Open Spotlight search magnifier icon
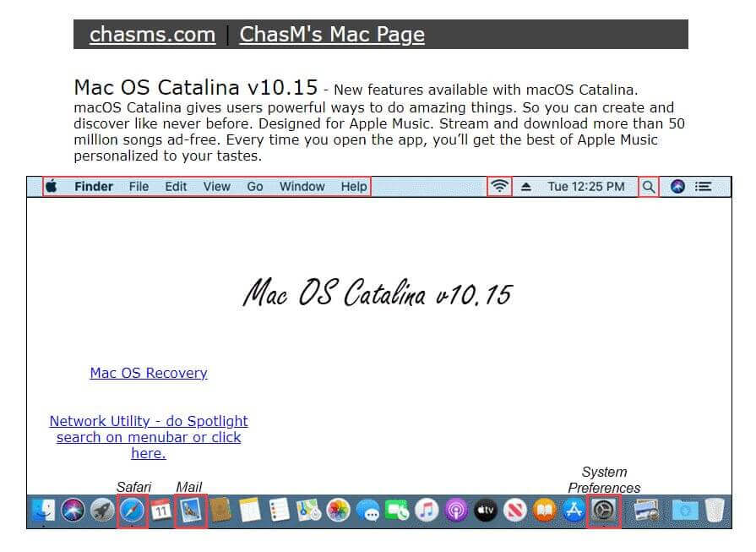This screenshot has width=756, height=552. (649, 187)
